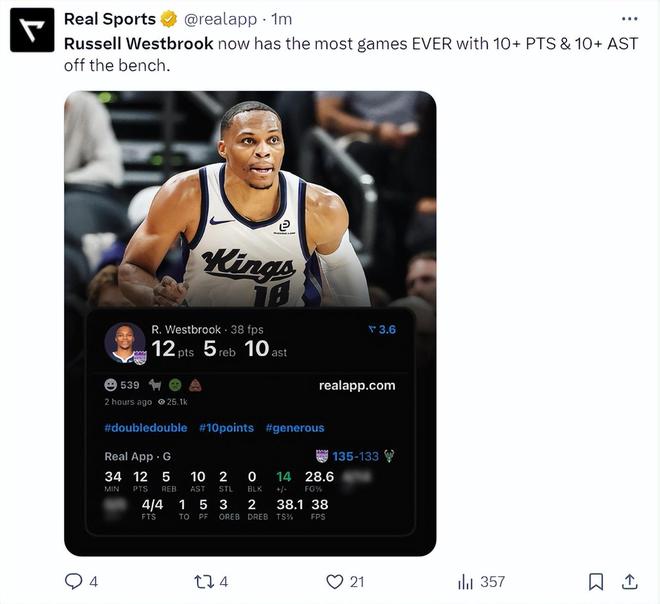Click the reply comment icon
The image size is (660, 604).
[73, 581]
